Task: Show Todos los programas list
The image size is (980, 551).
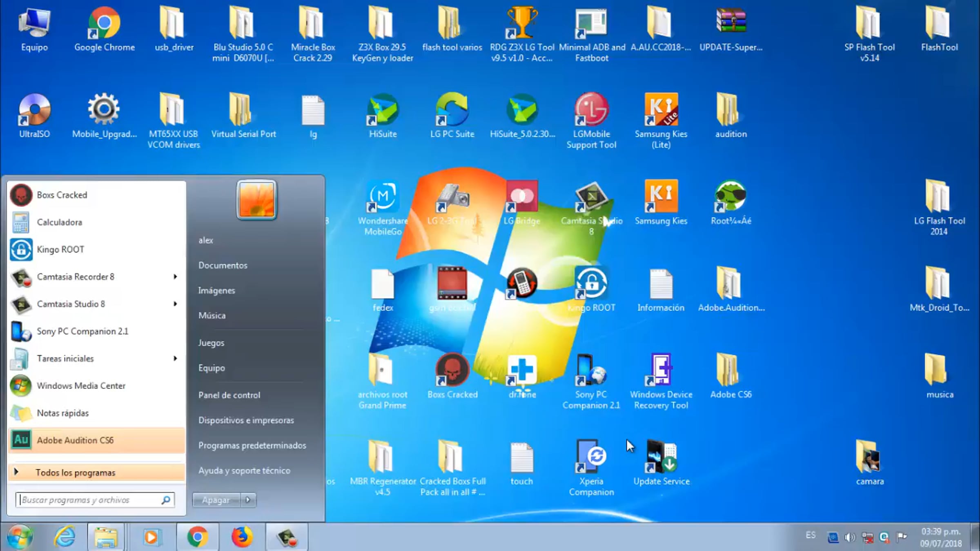Action: pos(75,473)
